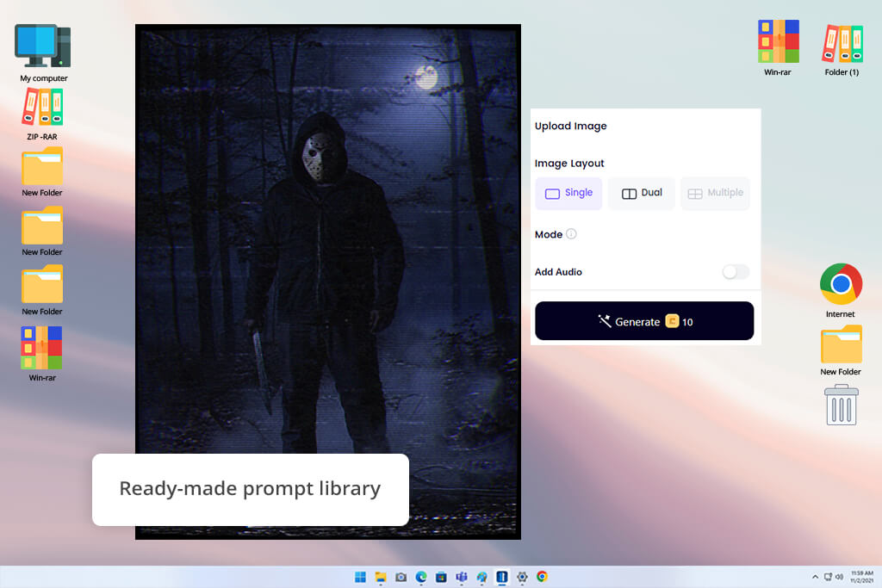Image resolution: width=882 pixels, height=588 pixels.
Task: Click the Add Audio label text
Action: [x=558, y=272]
